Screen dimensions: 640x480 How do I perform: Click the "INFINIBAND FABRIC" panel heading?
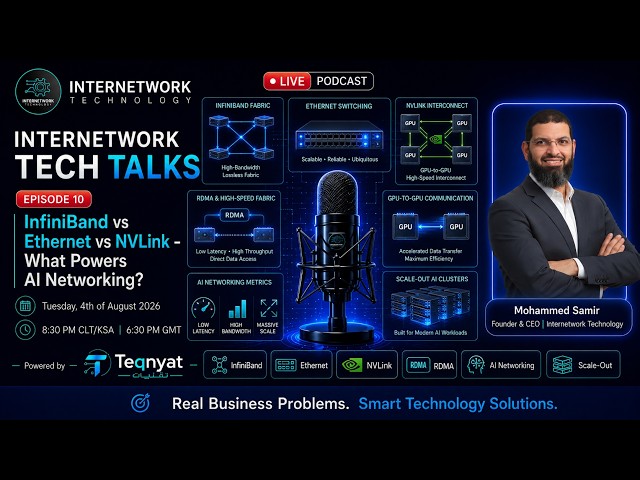pos(243,105)
